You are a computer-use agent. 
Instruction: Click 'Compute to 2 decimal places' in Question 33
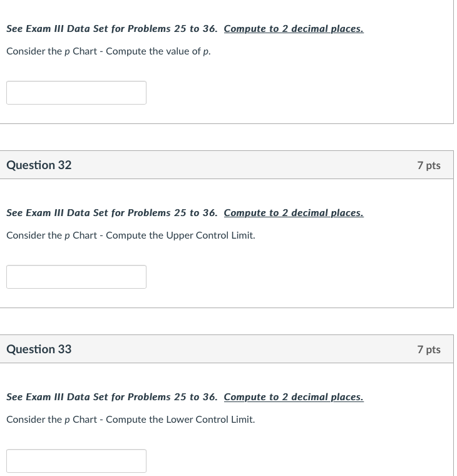point(294,396)
